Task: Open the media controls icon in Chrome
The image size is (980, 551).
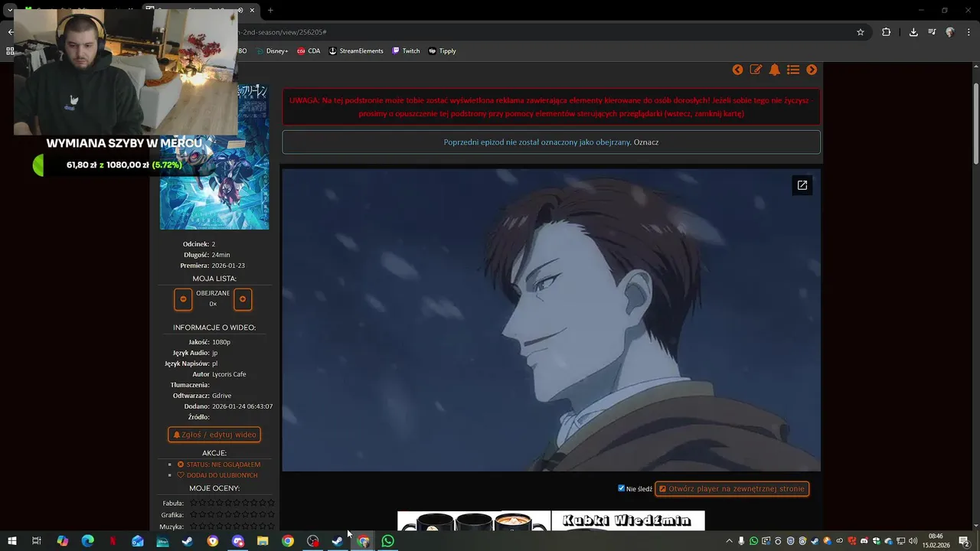Action: (x=932, y=32)
